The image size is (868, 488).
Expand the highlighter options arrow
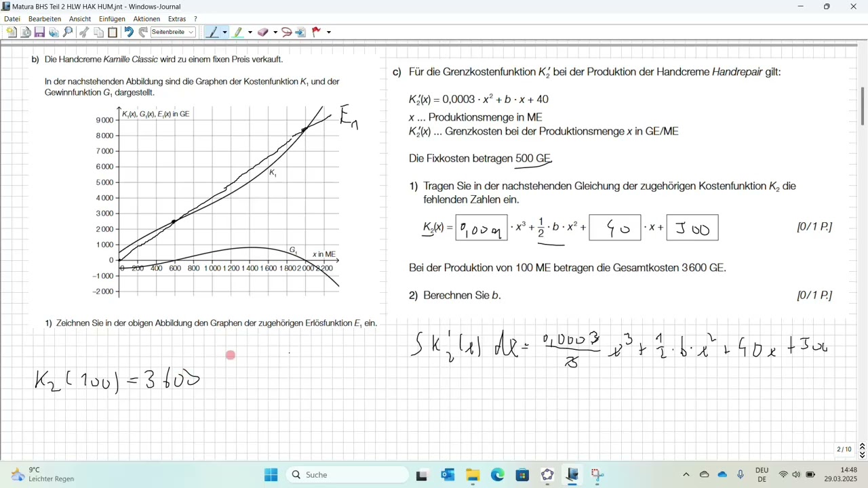pyautogui.click(x=250, y=32)
